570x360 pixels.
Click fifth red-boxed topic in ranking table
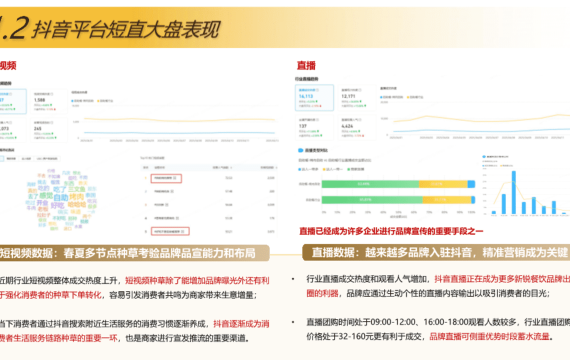tap(170, 231)
